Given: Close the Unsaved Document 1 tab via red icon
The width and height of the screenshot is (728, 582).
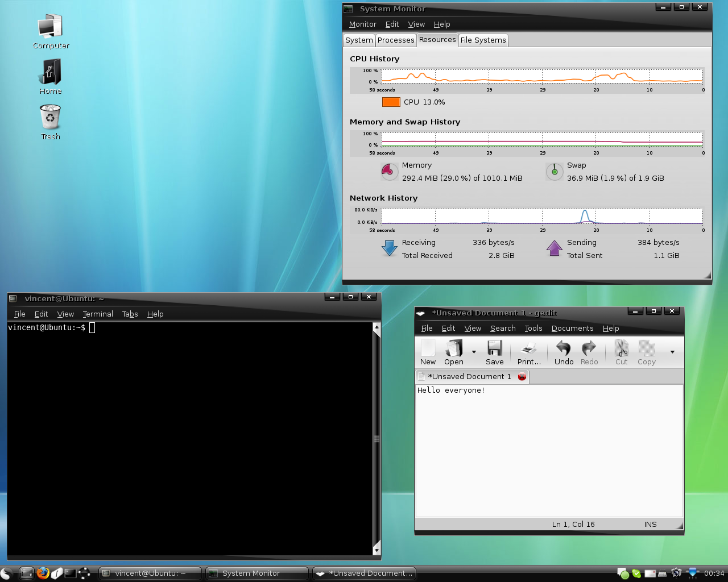Looking at the screenshot, I should coord(522,377).
